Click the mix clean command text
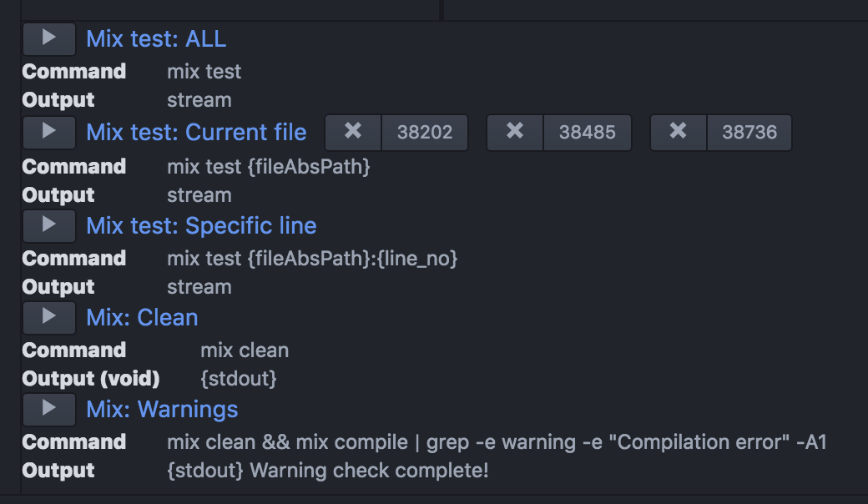 click(x=245, y=350)
